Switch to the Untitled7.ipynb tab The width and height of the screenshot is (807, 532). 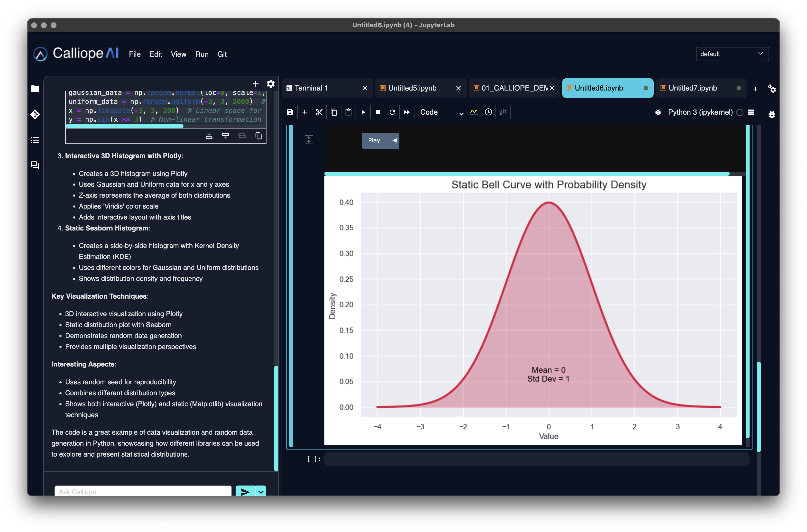point(692,88)
